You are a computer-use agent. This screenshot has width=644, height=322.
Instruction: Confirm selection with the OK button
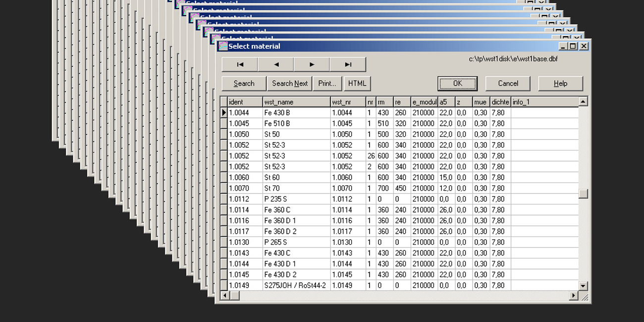pos(458,83)
